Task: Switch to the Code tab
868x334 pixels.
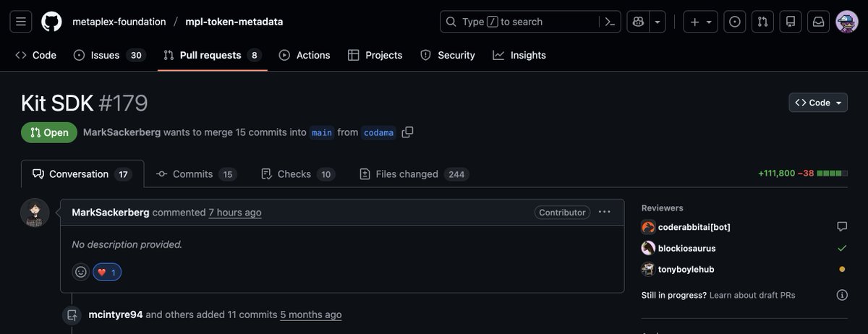Action: [35, 55]
